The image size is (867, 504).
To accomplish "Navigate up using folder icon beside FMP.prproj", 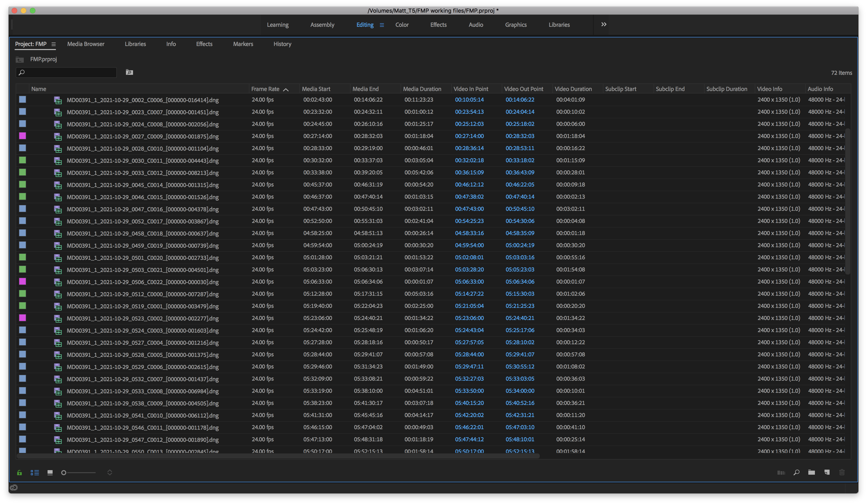I will click(20, 59).
